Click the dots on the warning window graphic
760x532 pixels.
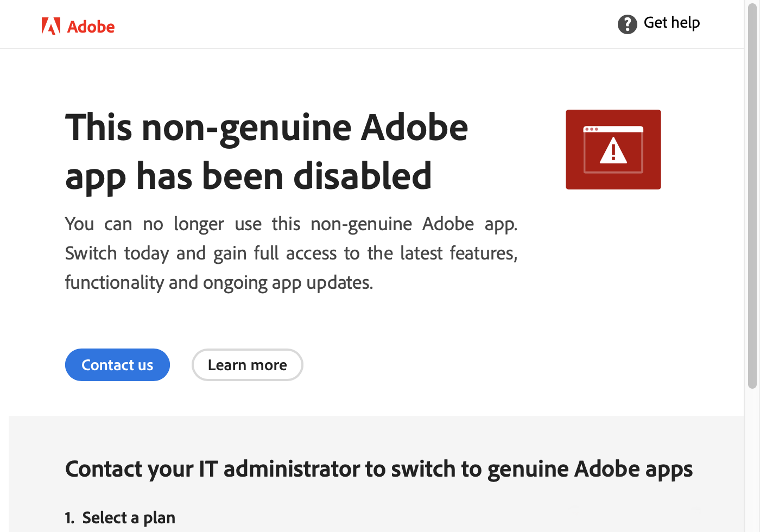click(592, 129)
